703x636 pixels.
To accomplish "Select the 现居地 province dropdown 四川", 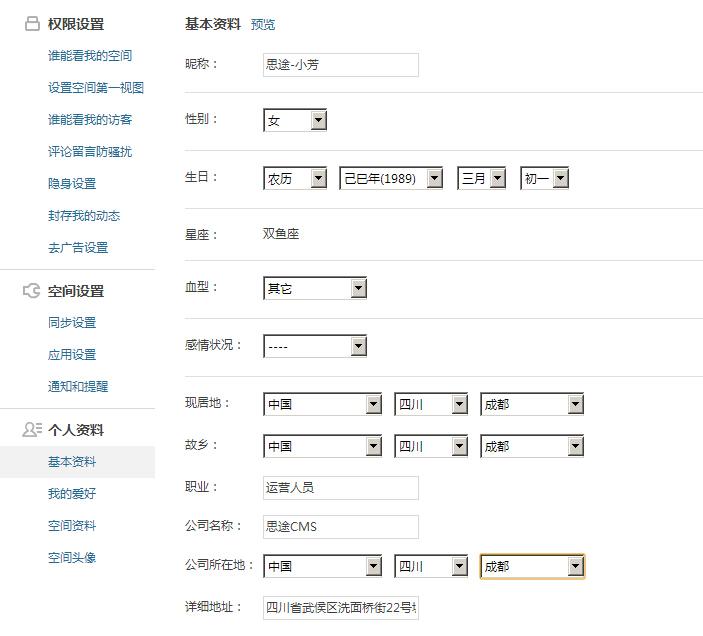I will pos(431,405).
